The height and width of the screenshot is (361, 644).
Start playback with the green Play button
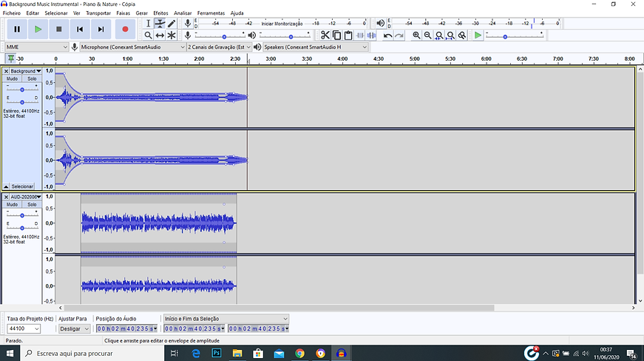tap(38, 29)
